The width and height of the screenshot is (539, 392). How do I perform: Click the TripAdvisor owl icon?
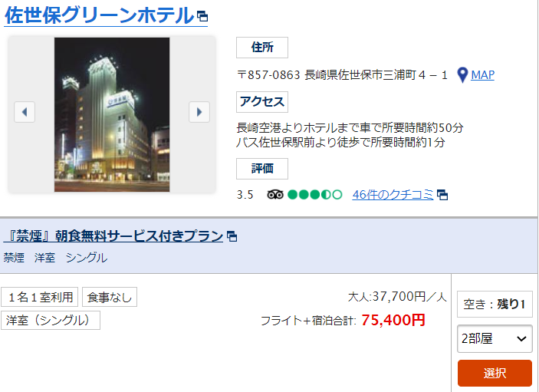pos(275,195)
